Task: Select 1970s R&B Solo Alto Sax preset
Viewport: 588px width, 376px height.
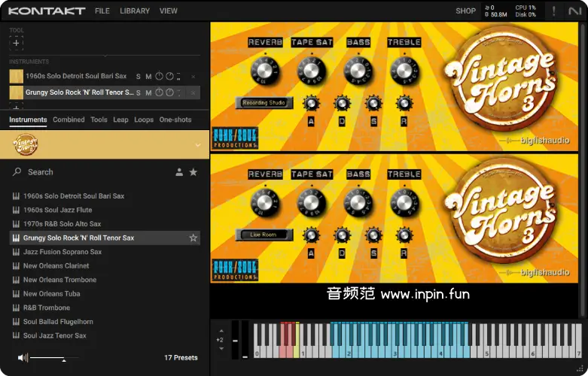Action: point(105,224)
